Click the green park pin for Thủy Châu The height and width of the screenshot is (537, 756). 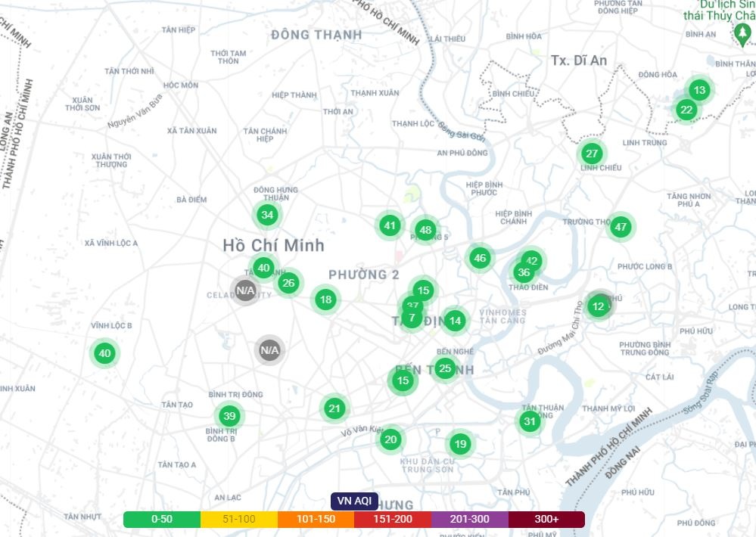[740, 34]
